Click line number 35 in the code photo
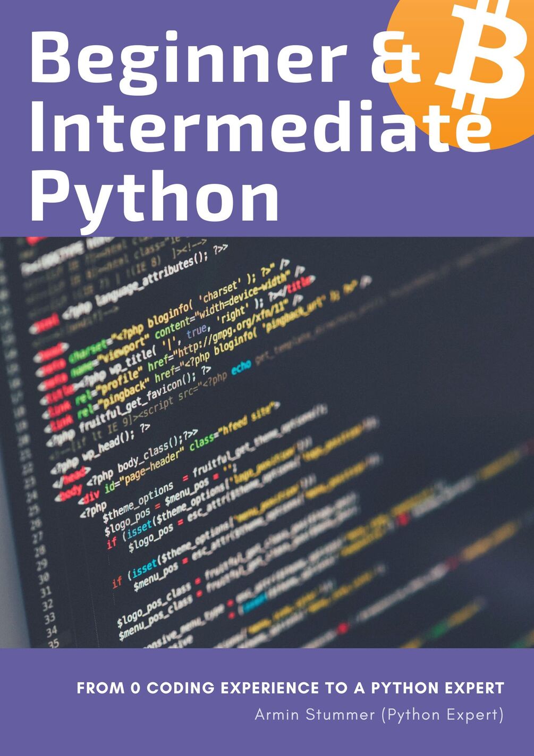Image resolution: width=534 pixels, height=756 pixels. click(54, 643)
